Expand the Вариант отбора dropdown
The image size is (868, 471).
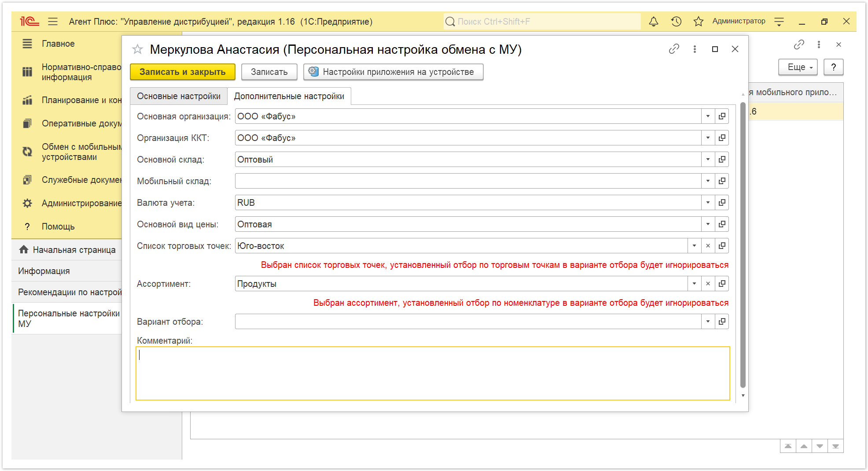coord(708,322)
